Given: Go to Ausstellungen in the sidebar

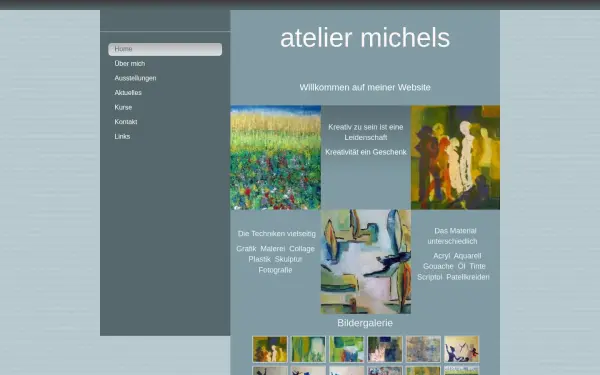Looking at the screenshot, I should tap(135, 78).
